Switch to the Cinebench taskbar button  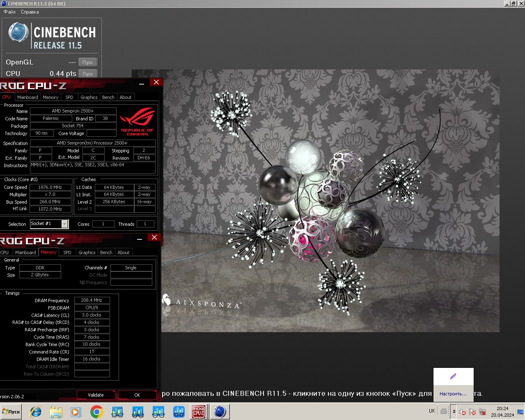tap(220, 412)
